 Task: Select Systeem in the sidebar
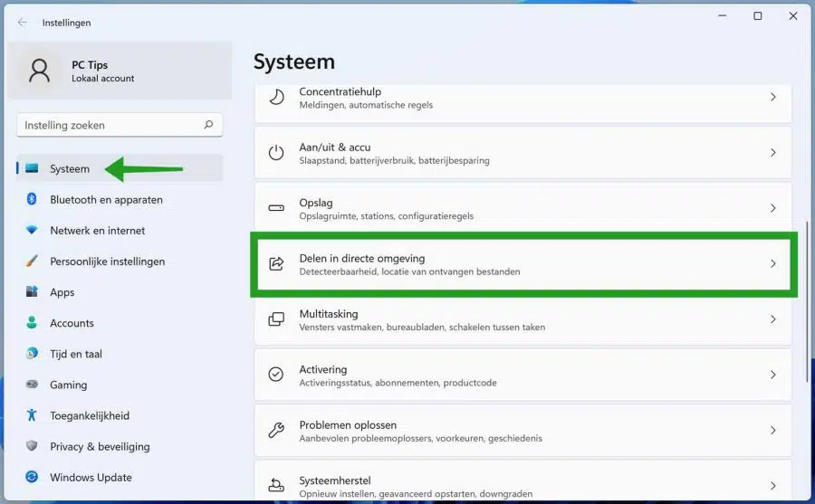[120, 168]
